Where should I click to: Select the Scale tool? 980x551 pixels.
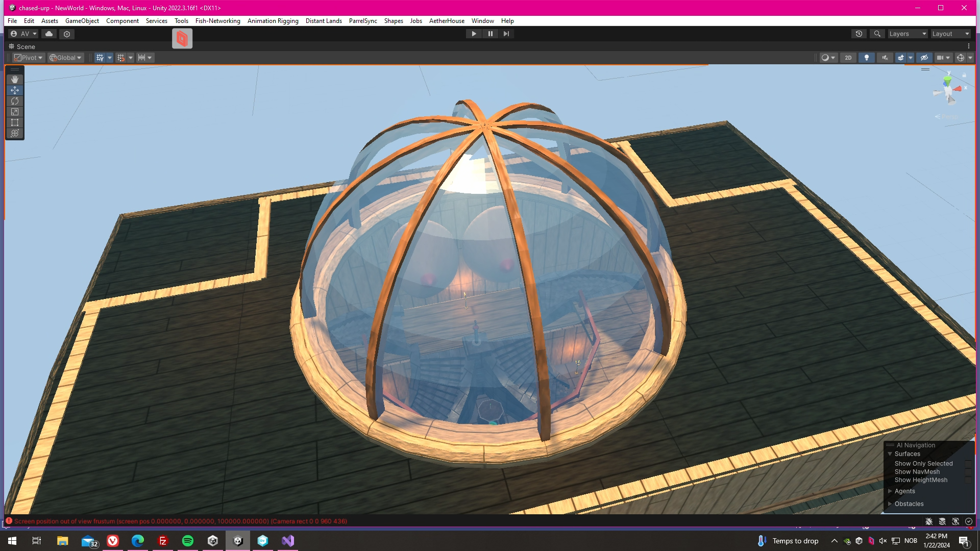pos(15,112)
